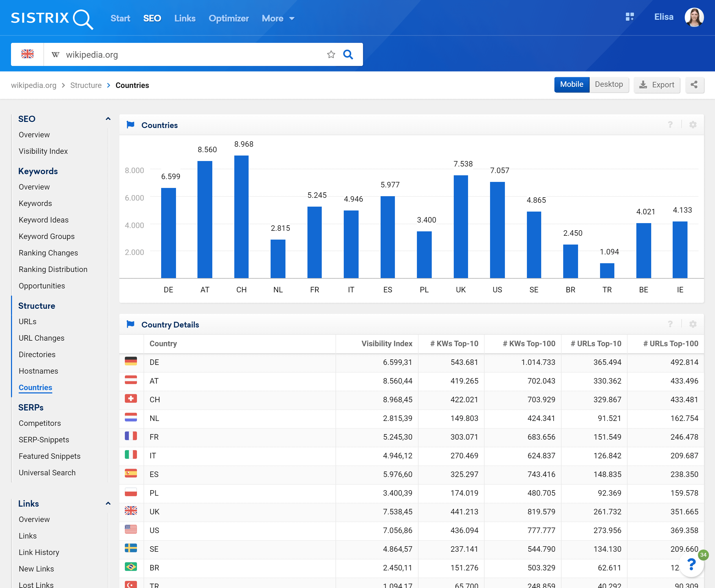Open Link History in sidebar
This screenshot has height=588, width=715.
coord(39,553)
